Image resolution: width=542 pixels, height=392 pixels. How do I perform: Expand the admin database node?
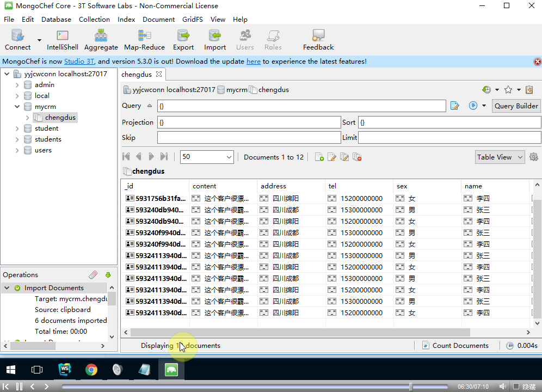point(17,85)
